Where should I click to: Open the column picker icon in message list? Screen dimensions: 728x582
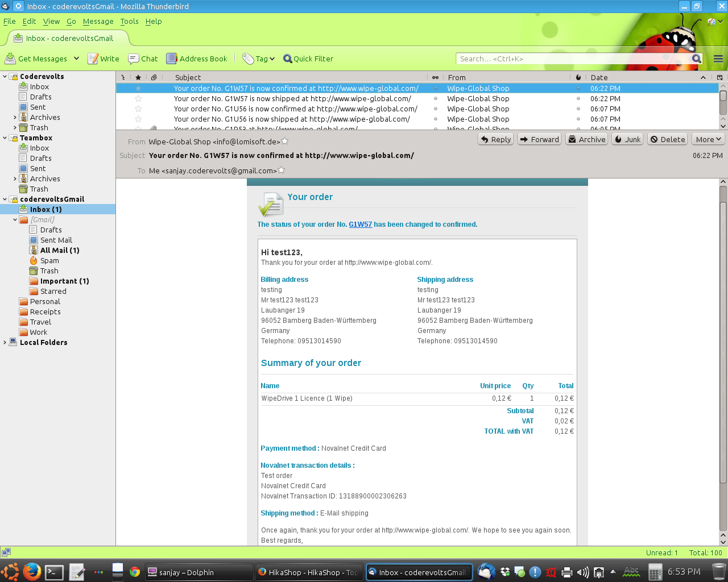(719, 77)
